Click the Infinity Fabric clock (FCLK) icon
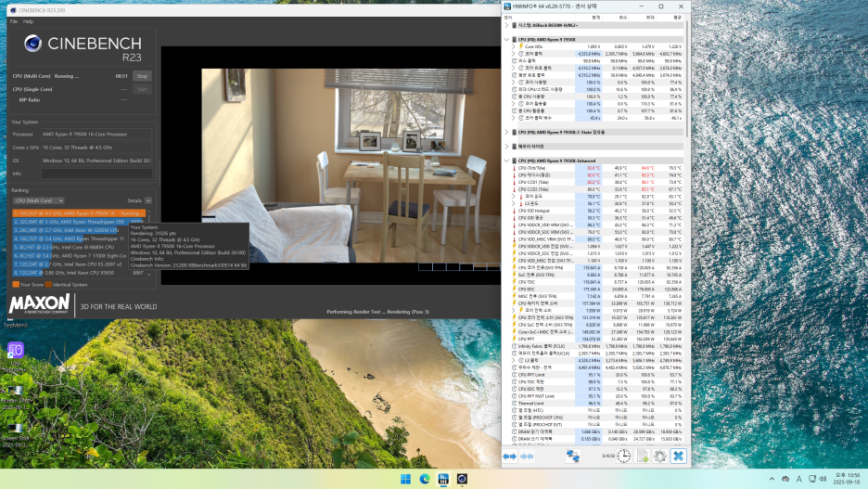The width and height of the screenshot is (868, 489). [515, 346]
